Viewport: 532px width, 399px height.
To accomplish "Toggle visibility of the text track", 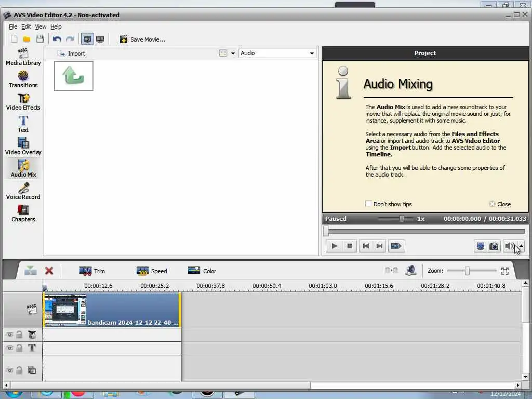I will [9, 348].
